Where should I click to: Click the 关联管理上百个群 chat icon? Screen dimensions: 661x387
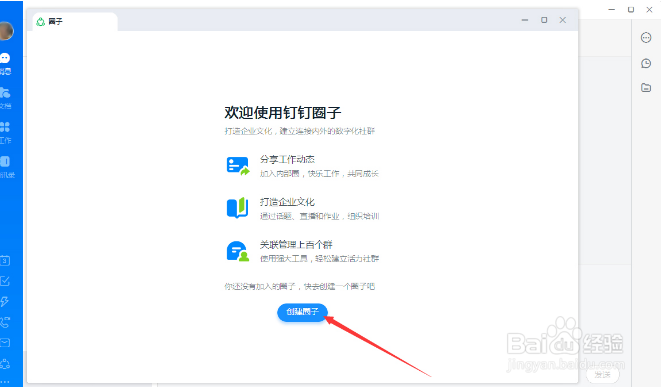(x=238, y=251)
